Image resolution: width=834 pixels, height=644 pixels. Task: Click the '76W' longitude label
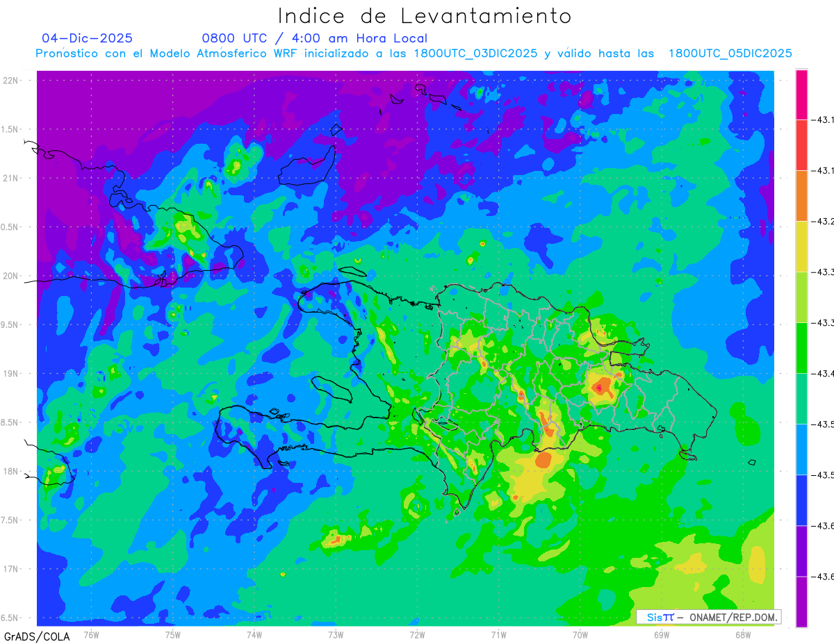[x=91, y=635]
